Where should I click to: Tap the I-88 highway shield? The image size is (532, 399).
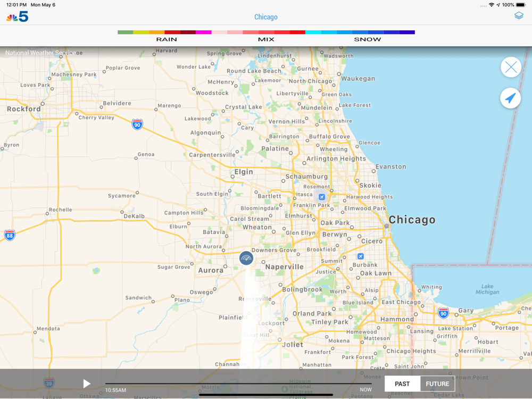point(10,235)
